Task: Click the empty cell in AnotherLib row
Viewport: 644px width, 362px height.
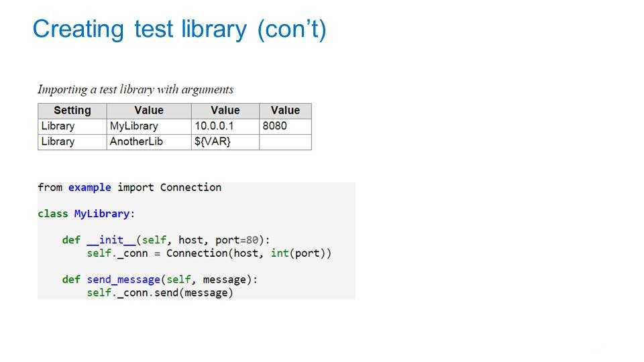Action: [285, 141]
